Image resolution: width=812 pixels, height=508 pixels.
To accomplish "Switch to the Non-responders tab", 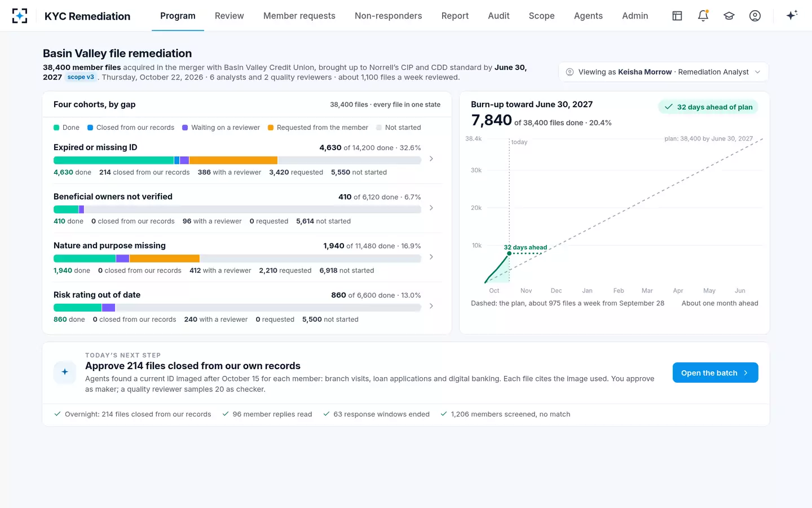I will (388, 16).
